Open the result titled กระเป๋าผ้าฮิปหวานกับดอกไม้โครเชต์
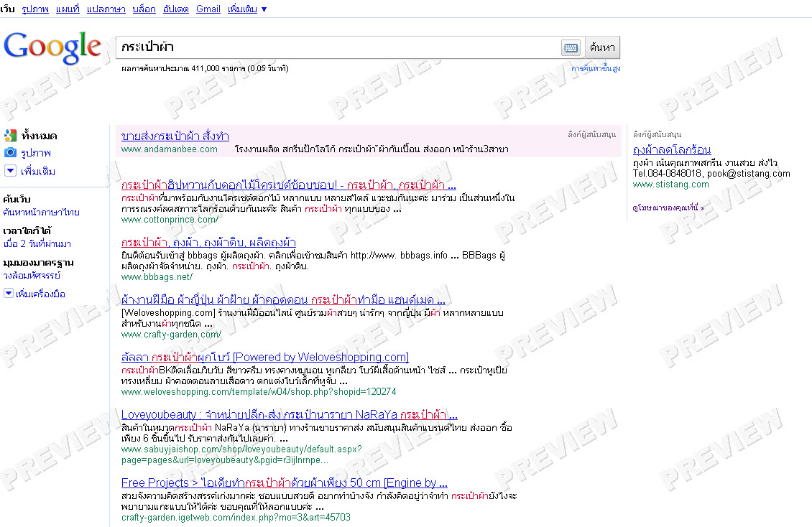 288,185
